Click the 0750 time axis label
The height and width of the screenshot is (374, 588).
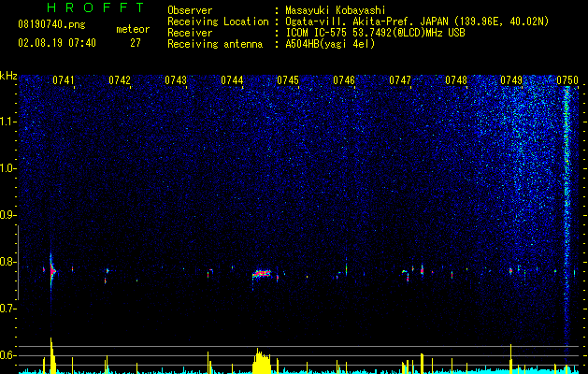[x=567, y=80]
